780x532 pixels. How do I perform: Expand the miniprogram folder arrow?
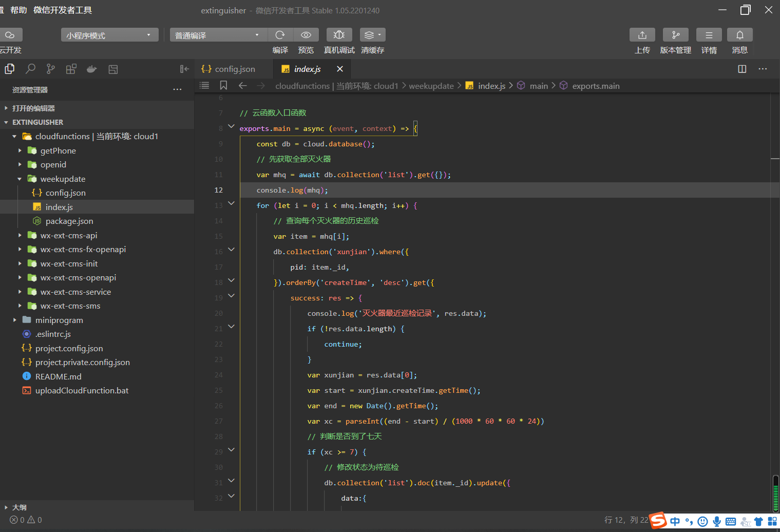pyautogui.click(x=14, y=320)
